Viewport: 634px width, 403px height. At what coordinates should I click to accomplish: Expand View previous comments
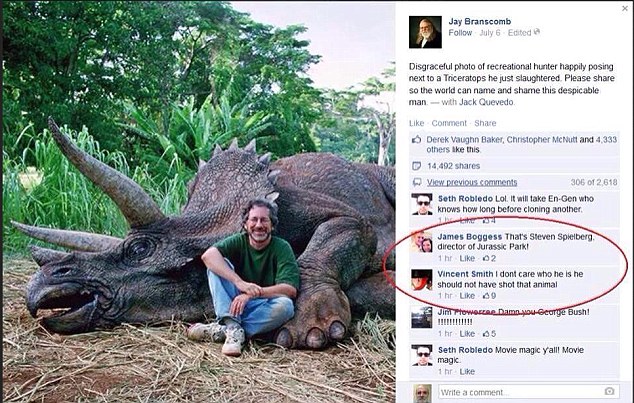470,182
